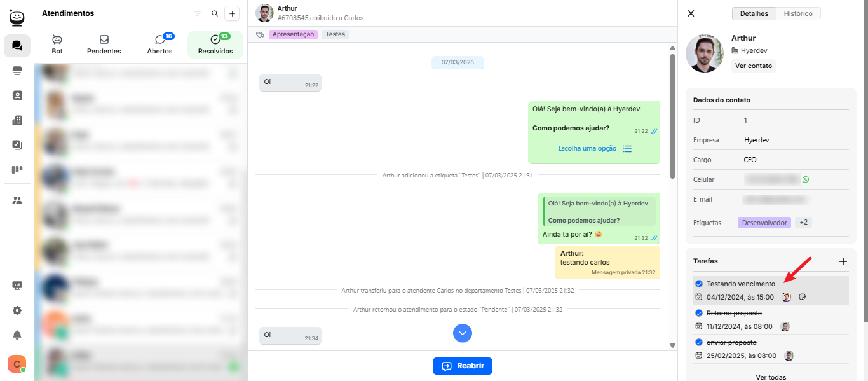Uncheck the 'Testando vencimento' task checkbox

click(x=699, y=284)
